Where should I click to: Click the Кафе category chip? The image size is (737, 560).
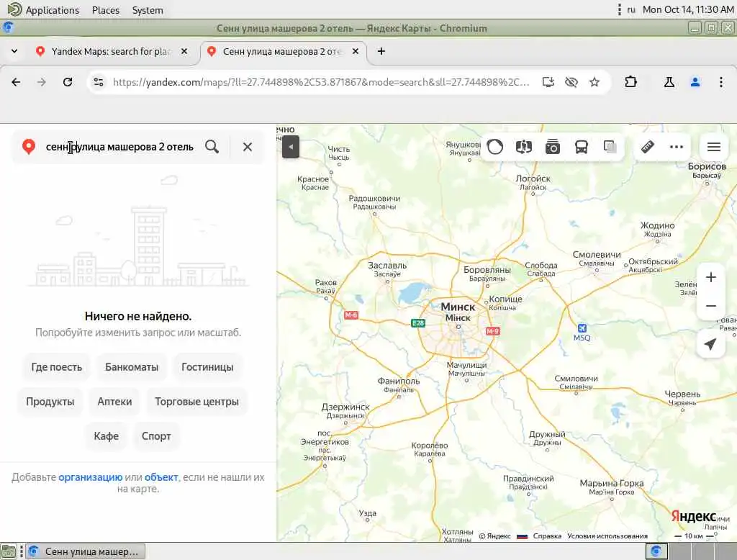click(x=107, y=436)
